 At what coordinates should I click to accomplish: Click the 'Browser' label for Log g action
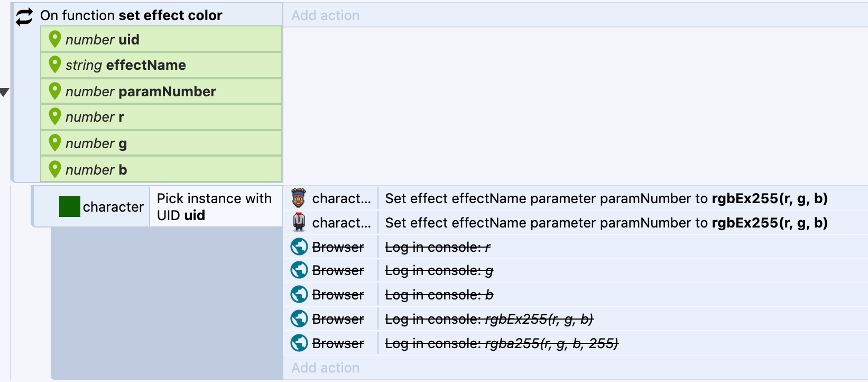pos(338,270)
